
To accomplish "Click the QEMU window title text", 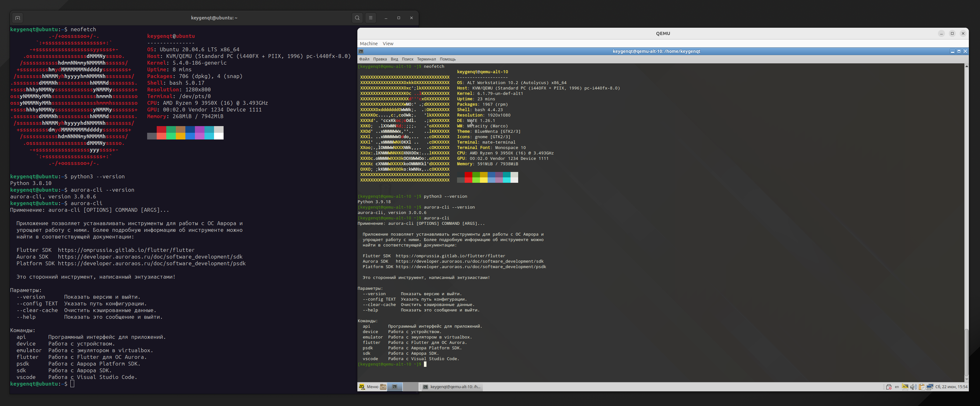I will coord(663,33).
